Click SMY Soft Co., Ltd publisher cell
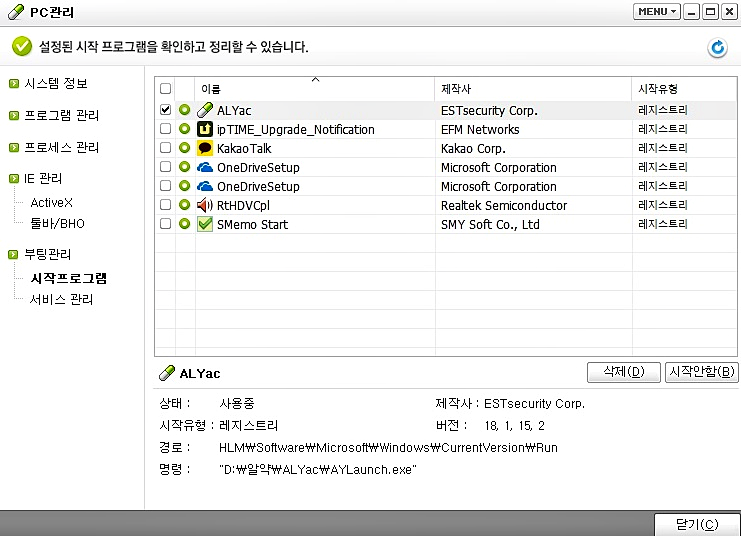741x536 pixels. [x=490, y=225]
